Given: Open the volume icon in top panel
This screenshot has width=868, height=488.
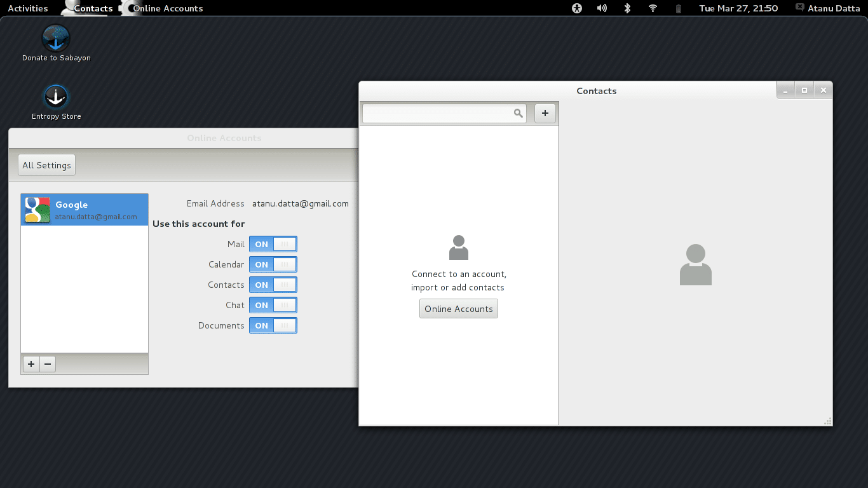Looking at the screenshot, I should [602, 8].
